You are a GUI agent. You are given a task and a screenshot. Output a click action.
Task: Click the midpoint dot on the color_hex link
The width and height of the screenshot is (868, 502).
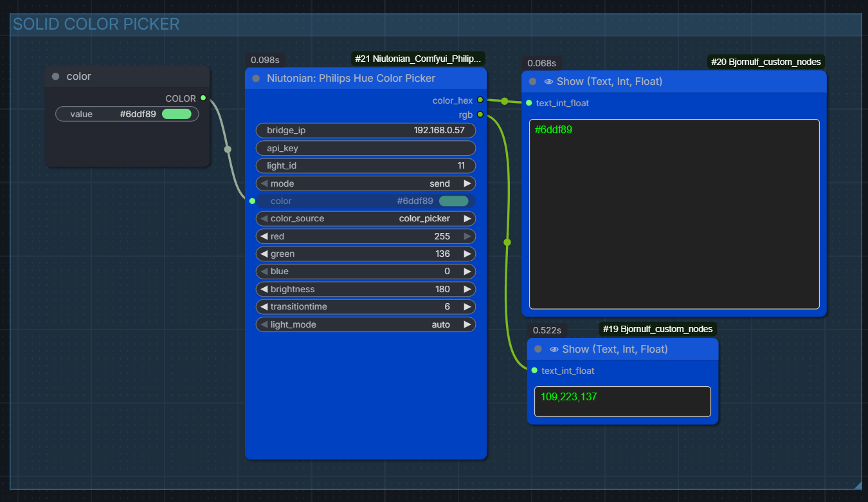(x=505, y=101)
